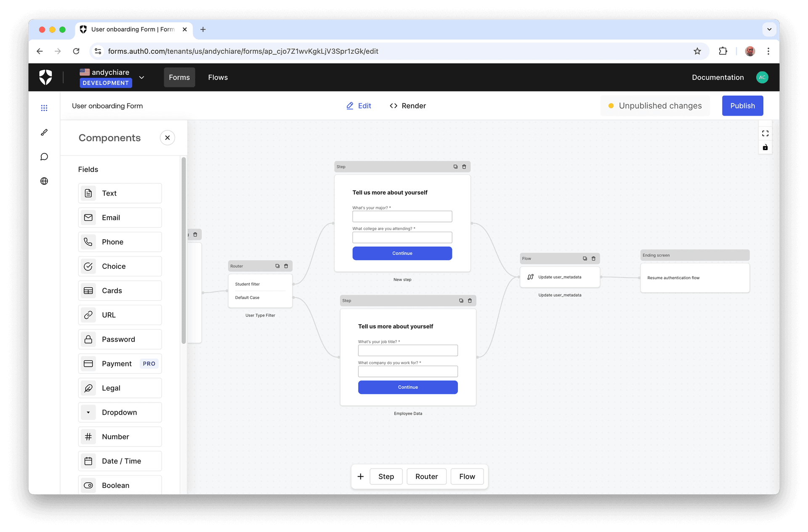Open the AC user avatar menu
This screenshot has height=532, width=808.
(x=762, y=77)
